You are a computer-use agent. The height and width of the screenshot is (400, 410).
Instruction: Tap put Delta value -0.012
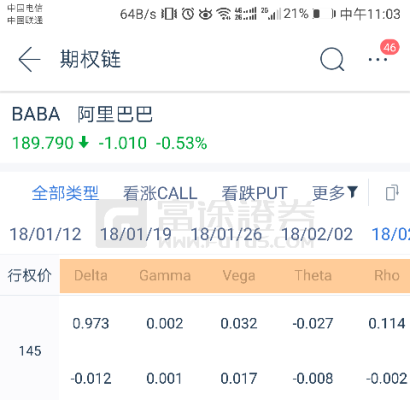(x=91, y=378)
